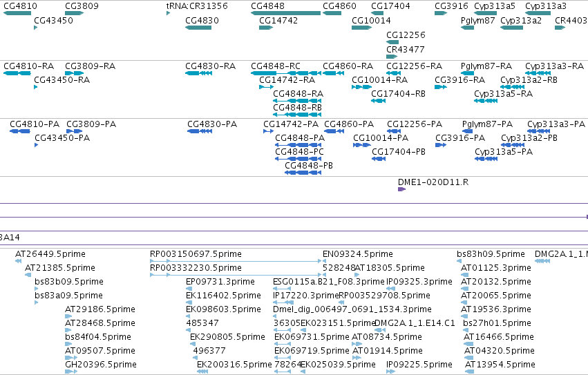Click the CG4810 gene label
The height and width of the screenshot is (375, 588).
click(20, 6)
